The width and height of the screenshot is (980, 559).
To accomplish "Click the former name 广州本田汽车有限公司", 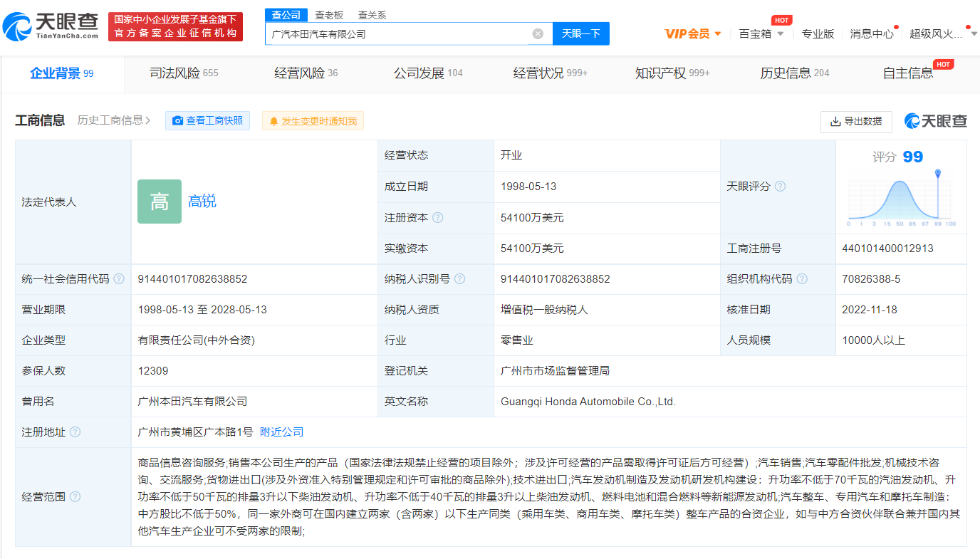I will [x=192, y=402].
